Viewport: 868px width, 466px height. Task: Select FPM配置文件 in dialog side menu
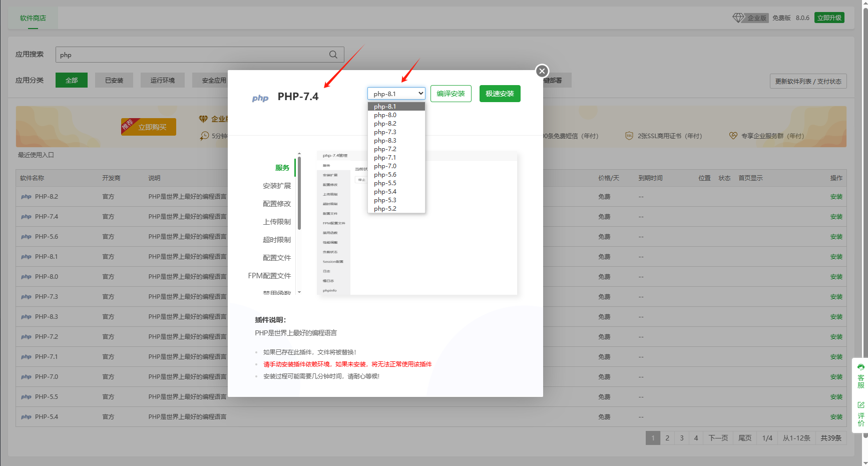click(269, 276)
